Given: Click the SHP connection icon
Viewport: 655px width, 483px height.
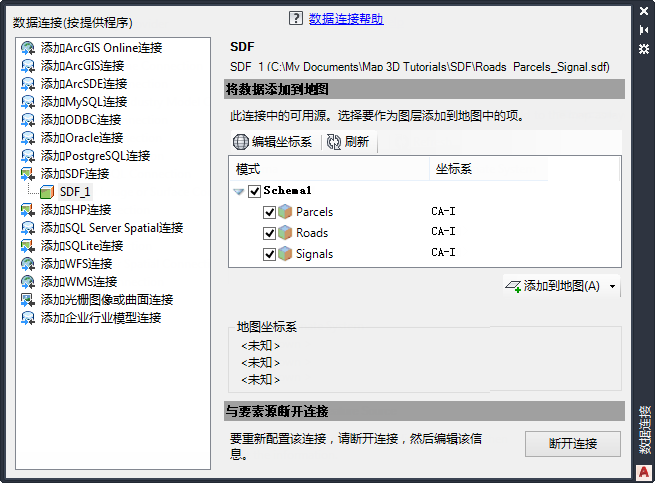Looking at the screenshot, I should [x=28, y=210].
